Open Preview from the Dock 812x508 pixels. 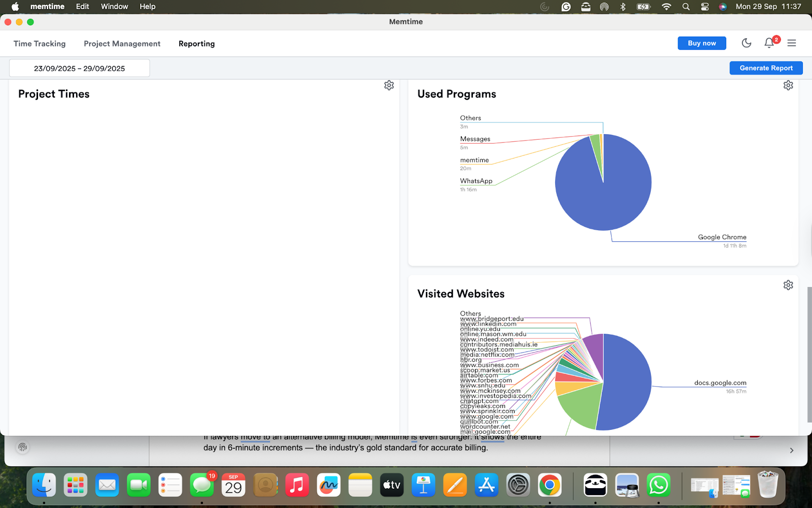click(627, 485)
